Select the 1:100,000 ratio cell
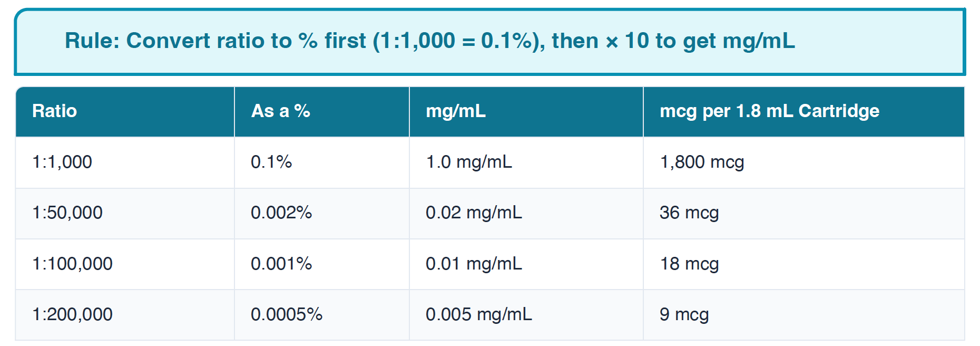980x346 pixels. (72, 264)
